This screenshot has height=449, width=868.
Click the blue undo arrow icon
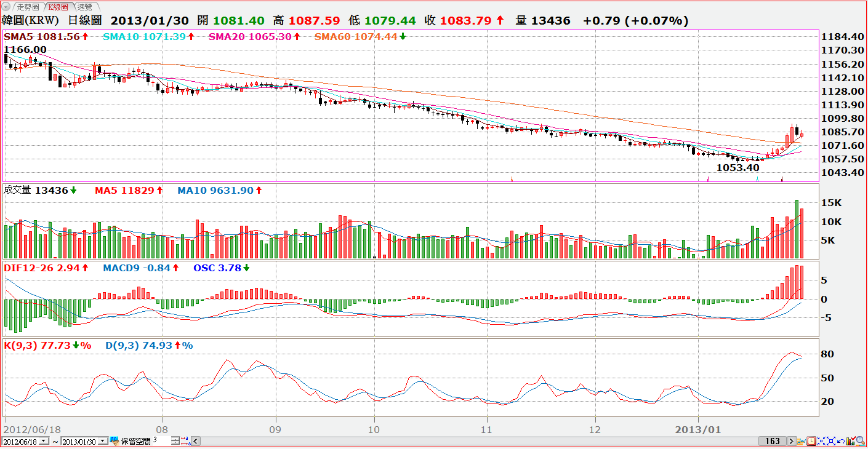point(841,441)
